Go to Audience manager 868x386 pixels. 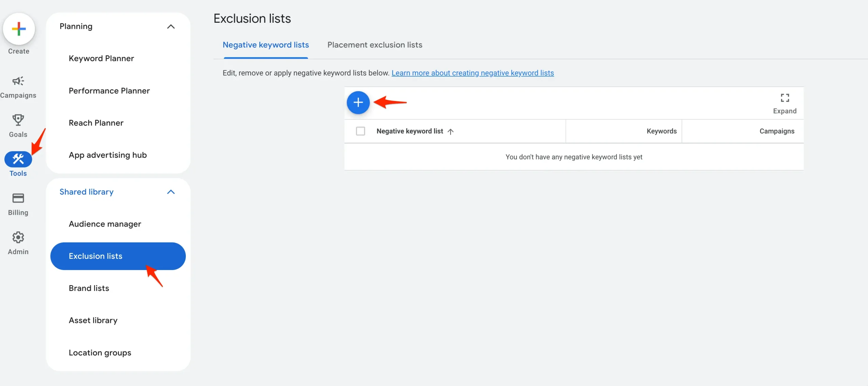click(105, 224)
